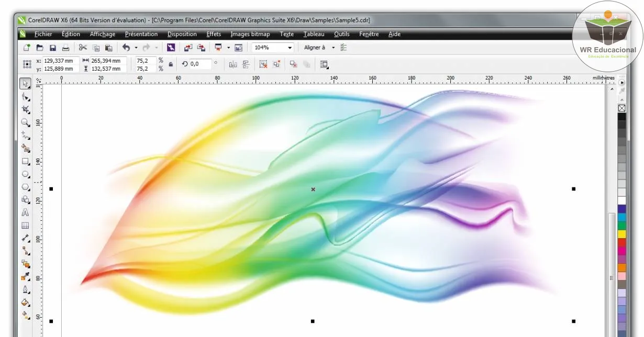This screenshot has height=337, width=644.
Task: Open the undo history dropdown arrow
Action: pos(136,48)
